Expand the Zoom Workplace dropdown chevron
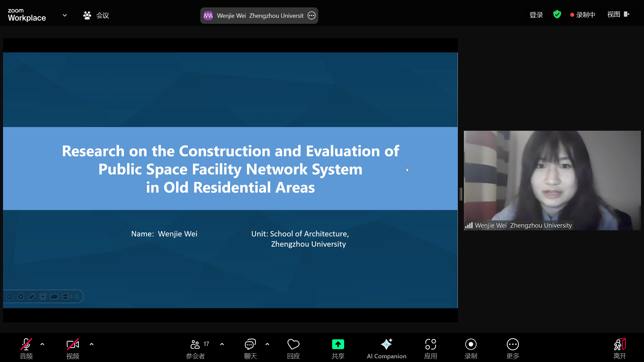Image resolution: width=644 pixels, height=362 pixels. pyautogui.click(x=65, y=15)
